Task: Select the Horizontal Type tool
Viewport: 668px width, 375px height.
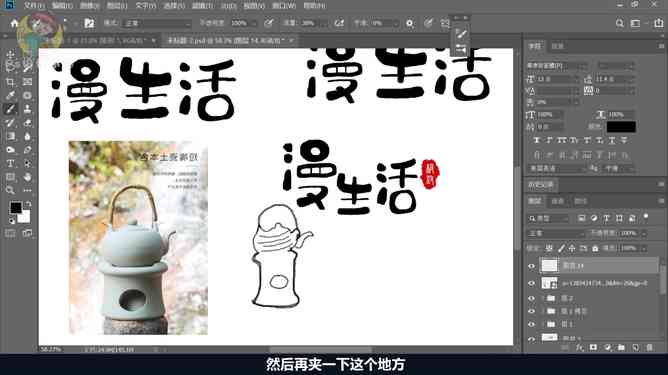Action: pos(10,163)
